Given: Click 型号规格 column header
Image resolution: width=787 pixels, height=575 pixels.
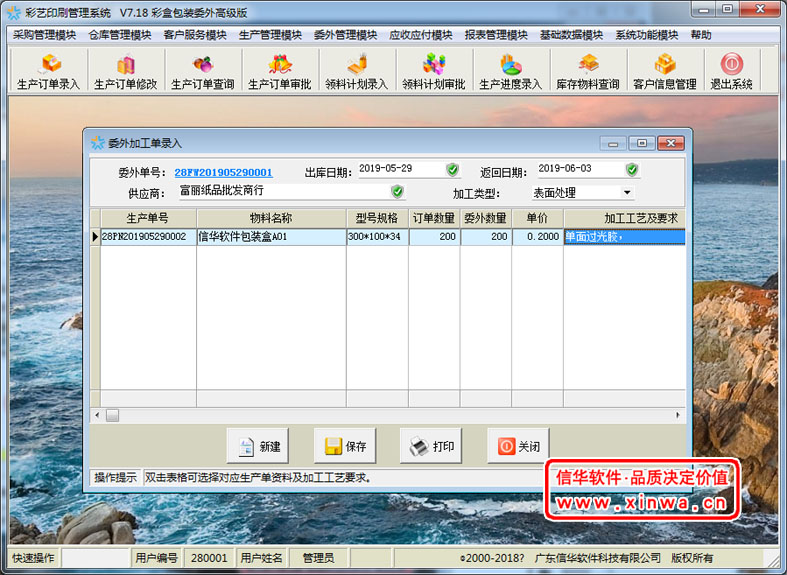Looking at the screenshot, I should [x=377, y=218].
